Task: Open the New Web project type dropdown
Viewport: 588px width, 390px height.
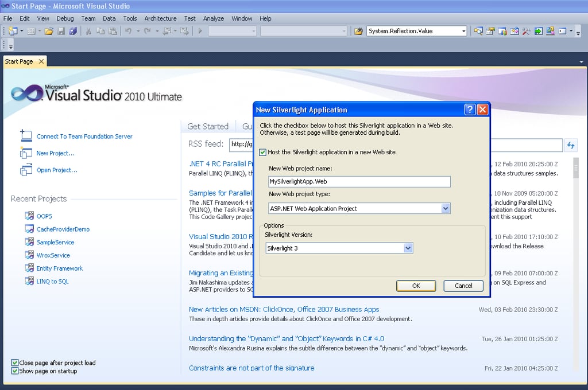Action: (445, 208)
